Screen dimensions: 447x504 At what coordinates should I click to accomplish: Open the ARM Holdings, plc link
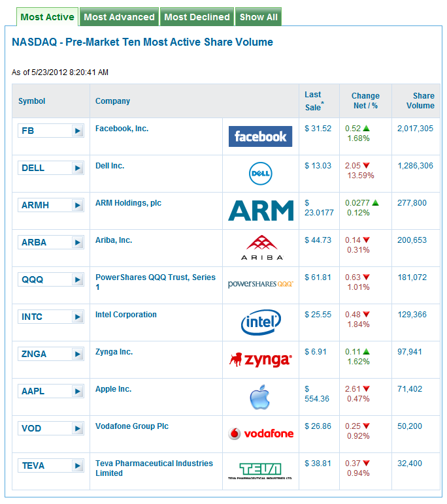click(x=128, y=203)
